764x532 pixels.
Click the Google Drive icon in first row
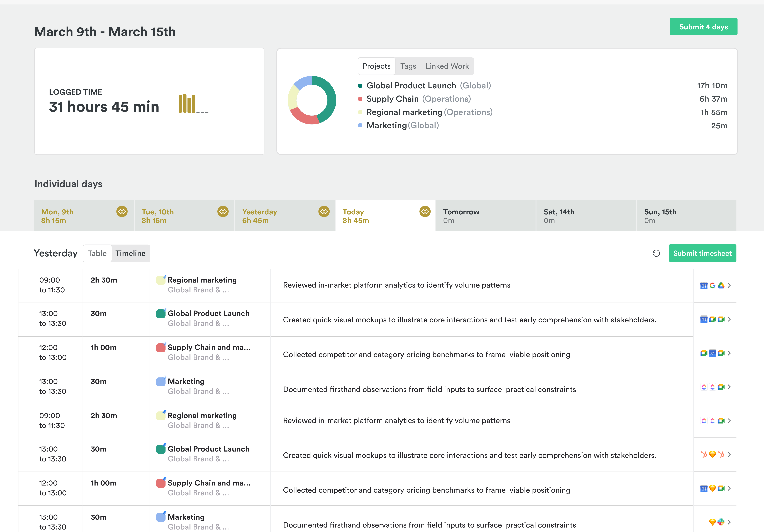point(721,285)
